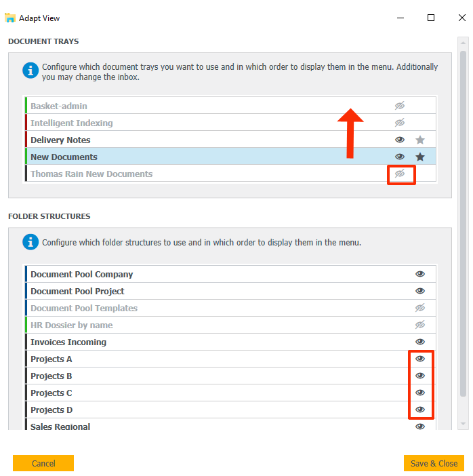Hide the New Documents tray
Viewport: 473px width, 476px height.
(x=400, y=157)
